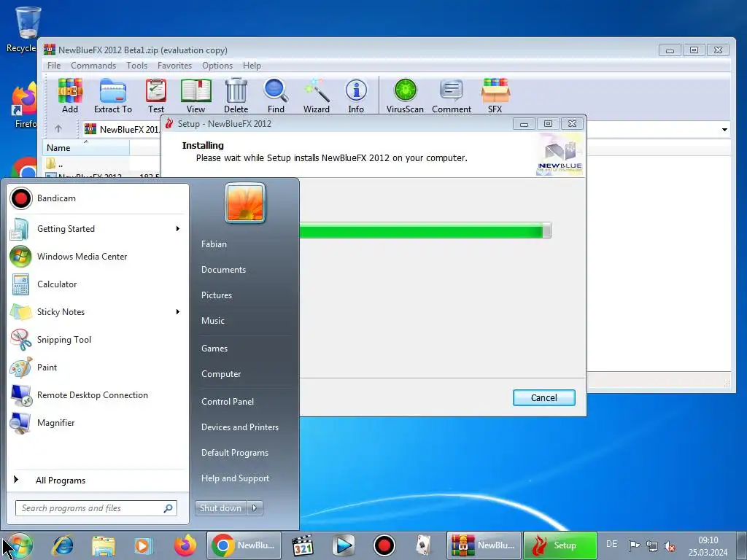This screenshot has height=560, width=747.
Task: Launch the WinRAR Wizard
Action: (317, 96)
